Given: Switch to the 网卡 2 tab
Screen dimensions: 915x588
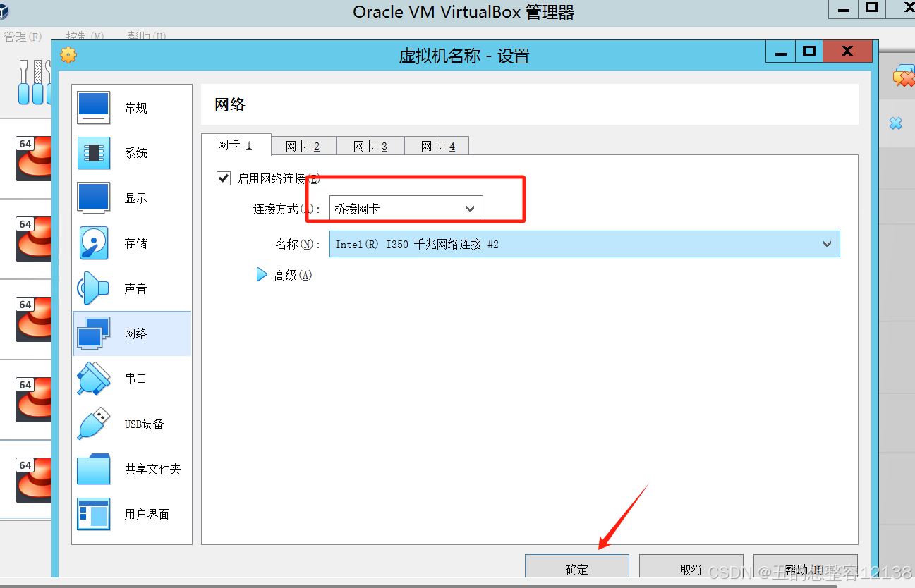Looking at the screenshot, I should (x=303, y=146).
